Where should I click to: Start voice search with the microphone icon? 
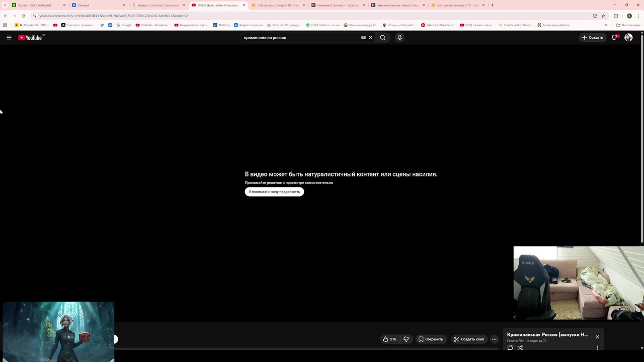pyautogui.click(x=399, y=38)
